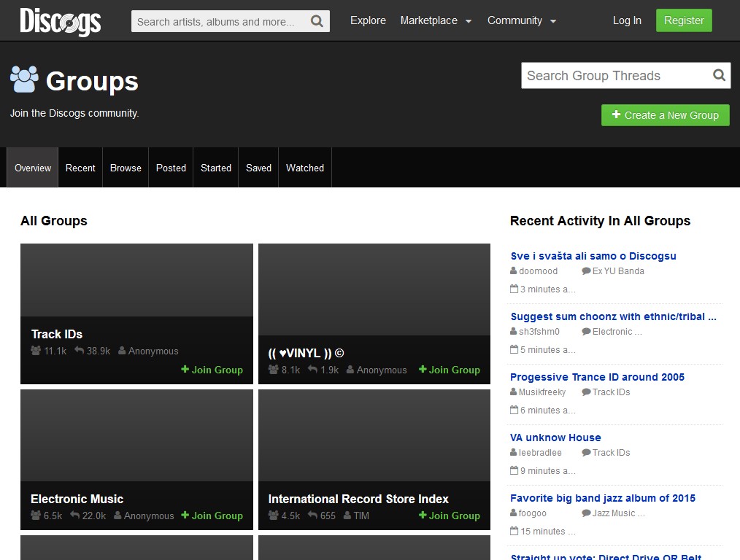Viewport: 740px width, 560px height.
Task: Switch to the Watched tab
Action: 304,168
